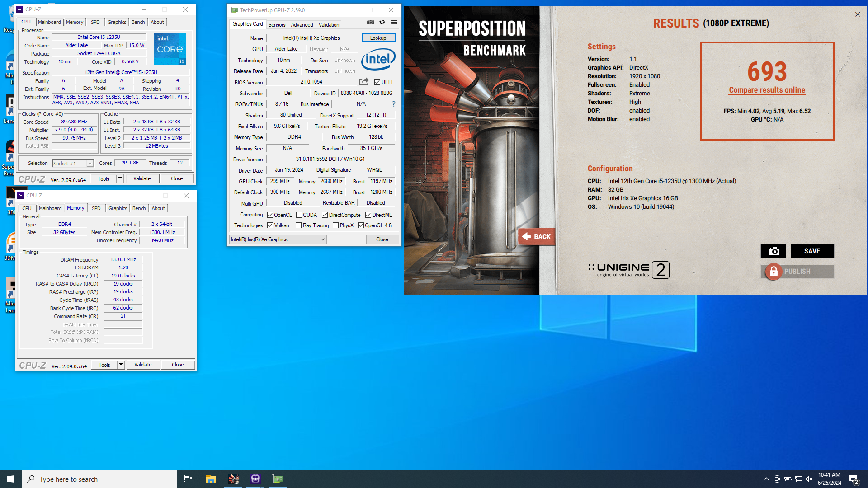Click GPU-Z refresh icon
This screenshot has height=488, width=868.
(x=382, y=22)
